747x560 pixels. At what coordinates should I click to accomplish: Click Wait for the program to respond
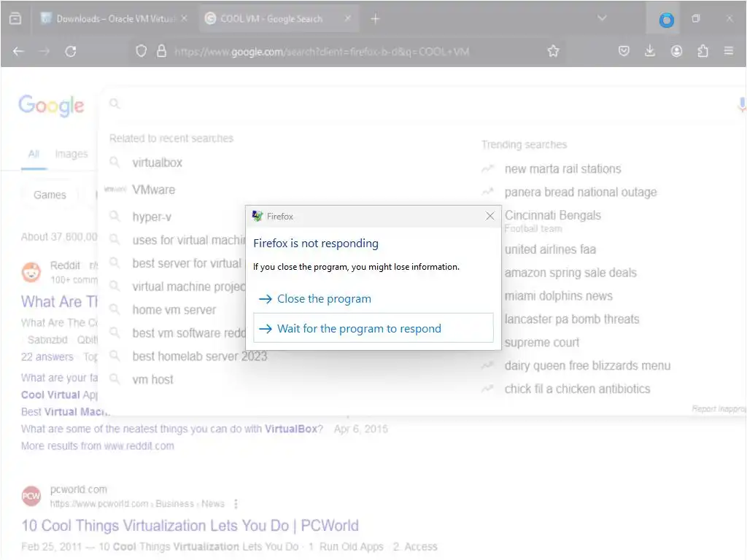(x=373, y=328)
